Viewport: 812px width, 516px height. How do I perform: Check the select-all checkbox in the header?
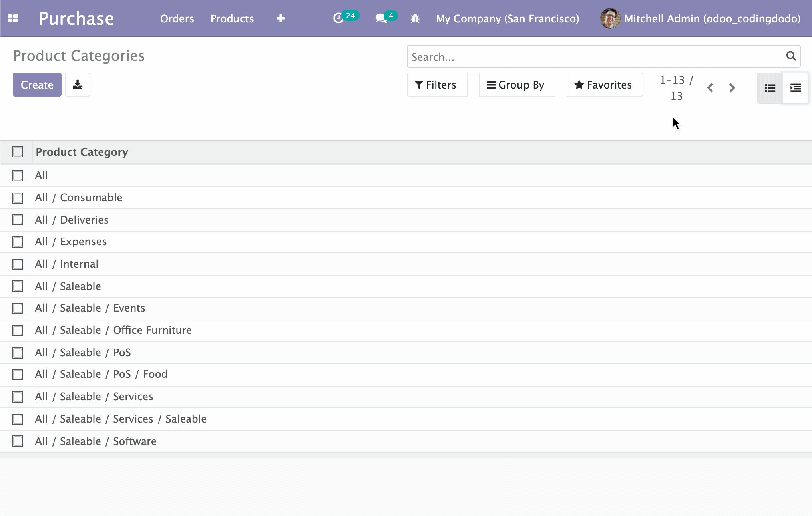pyautogui.click(x=18, y=152)
